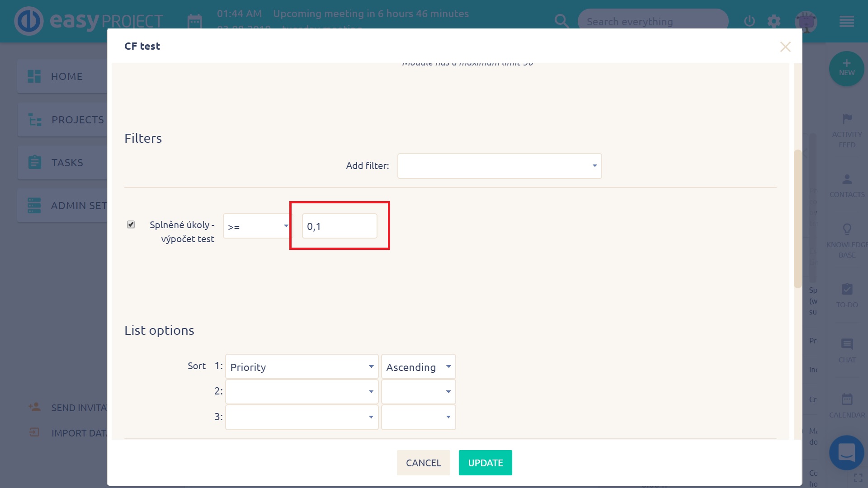
Task: Click the dialog vertical scrollbar
Action: point(797,219)
